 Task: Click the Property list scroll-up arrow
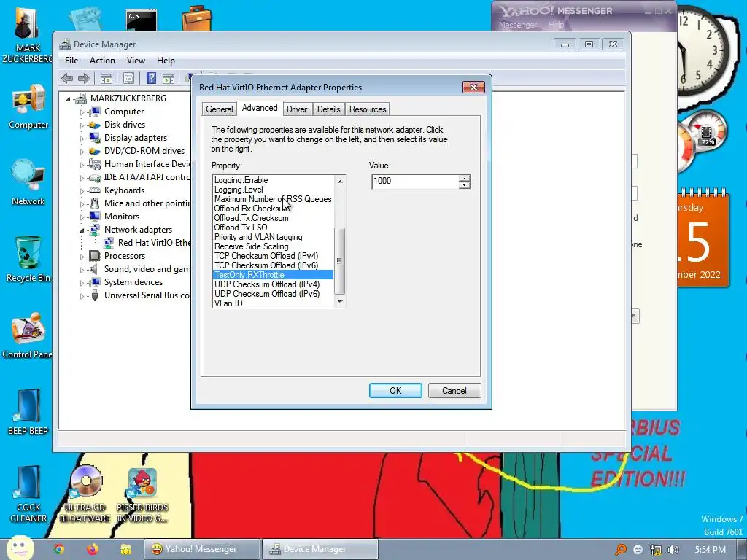340,181
